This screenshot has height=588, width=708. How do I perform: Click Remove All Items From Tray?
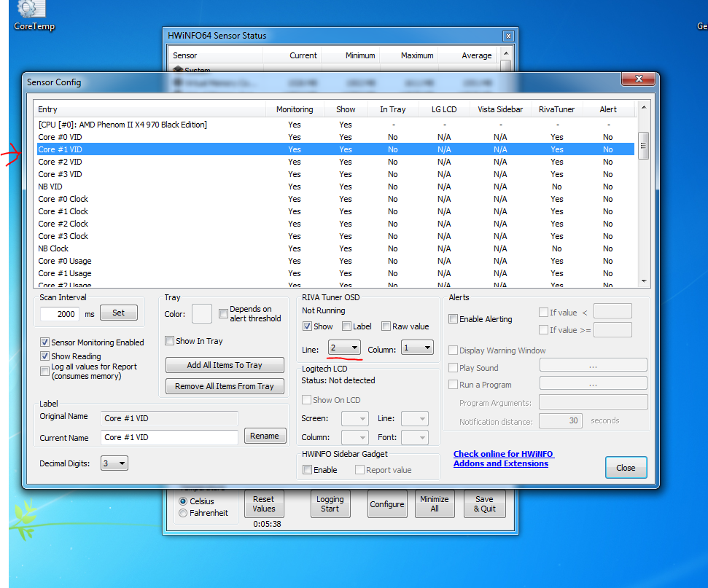click(x=225, y=386)
